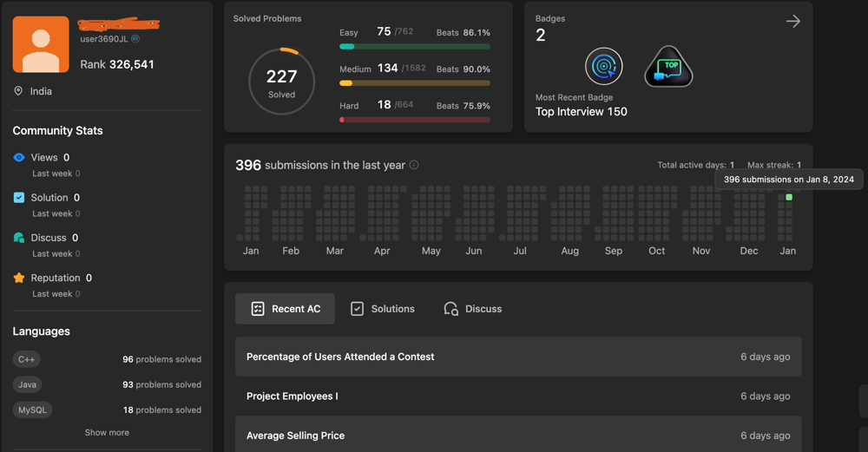Image resolution: width=868 pixels, height=452 pixels.
Task: Click the Reputation star icon
Action: click(x=19, y=278)
